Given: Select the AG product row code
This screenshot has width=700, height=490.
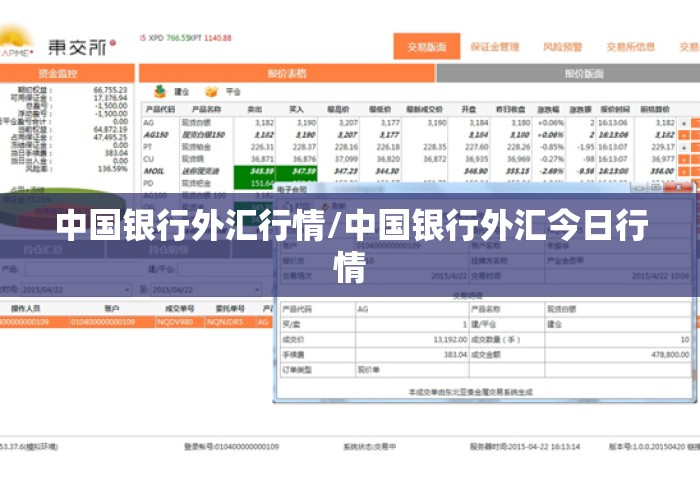Looking at the screenshot, I should (x=149, y=123).
